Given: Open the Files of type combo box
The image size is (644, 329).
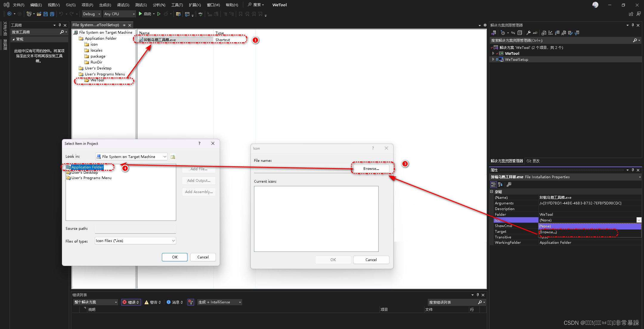Looking at the screenshot, I should (135, 241).
